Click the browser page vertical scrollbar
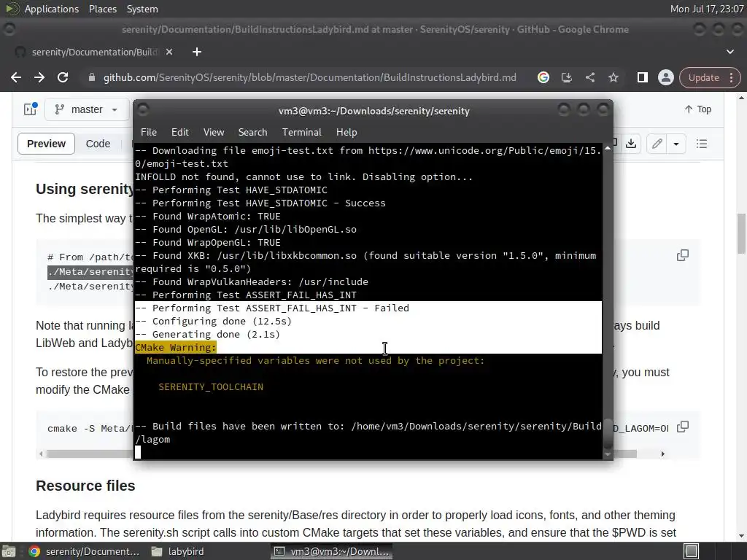The image size is (747, 560). click(741, 233)
